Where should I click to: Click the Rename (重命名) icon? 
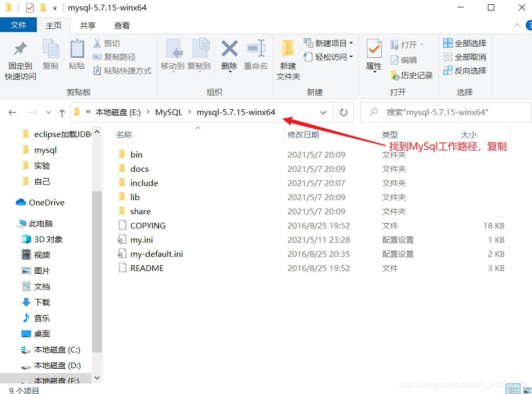coord(256,48)
